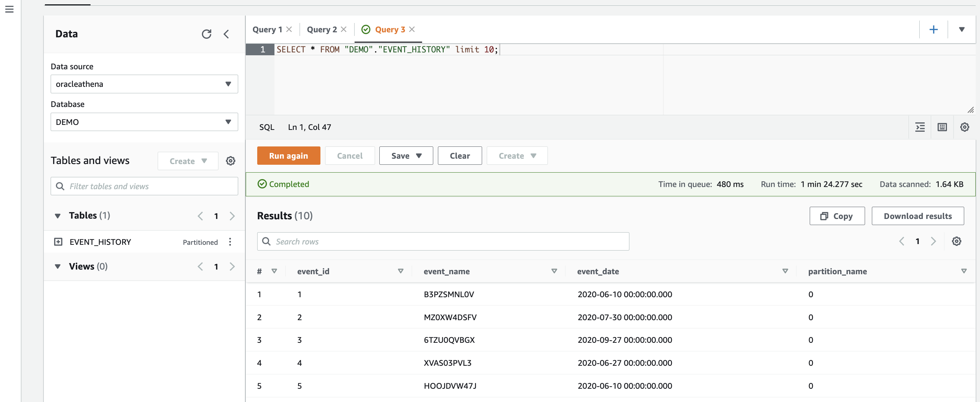980x402 pixels.
Task: Click the Run again button
Action: pyautogui.click(x=288, y=156)
